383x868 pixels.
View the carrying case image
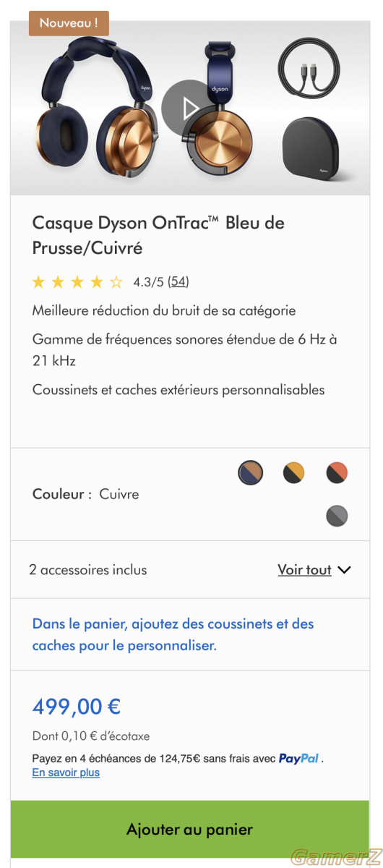click(x=317, y=150)
